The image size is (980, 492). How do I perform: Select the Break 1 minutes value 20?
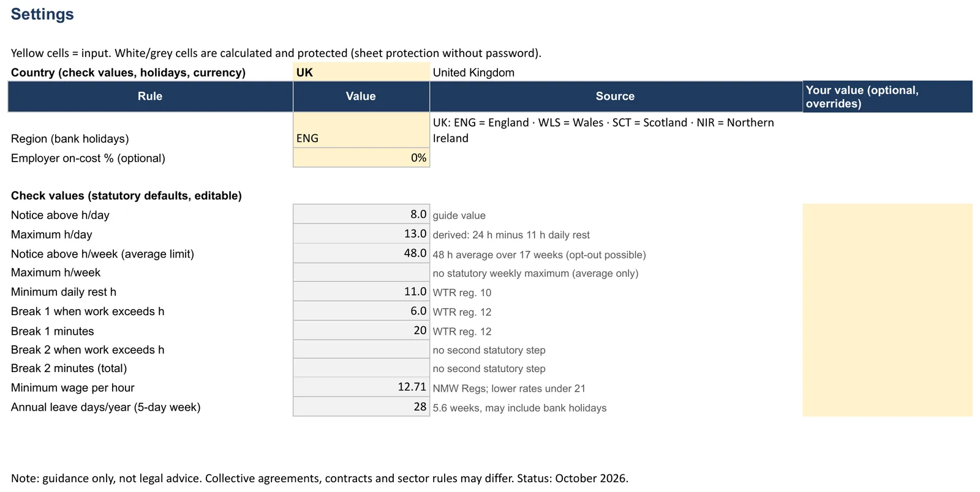click(361, 330)
